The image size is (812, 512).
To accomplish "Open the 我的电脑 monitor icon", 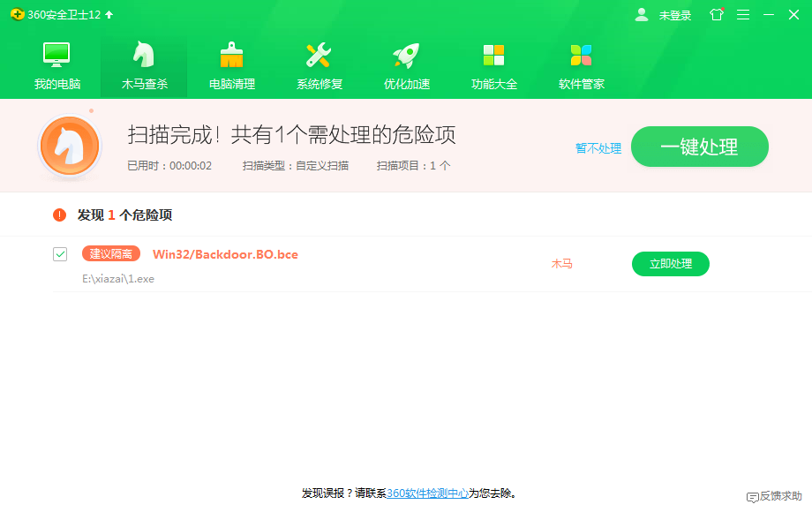I will (x=56, y=55).
